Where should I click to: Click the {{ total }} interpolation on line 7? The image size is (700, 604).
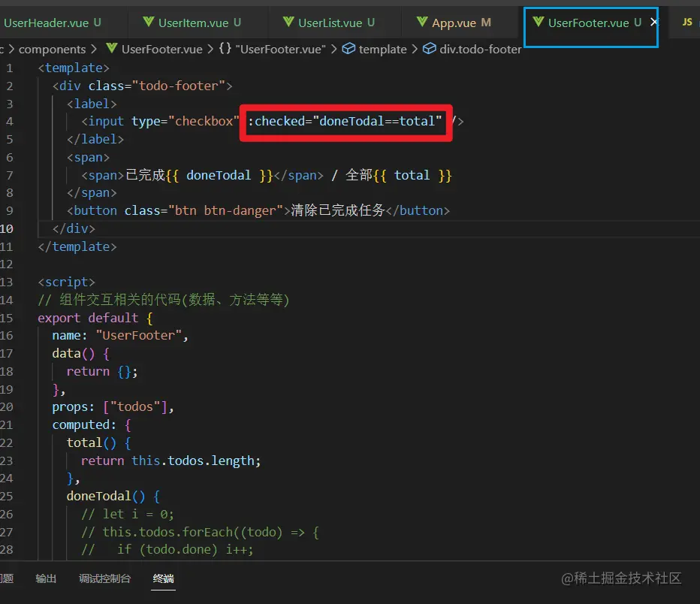pyautogui.click(x=412, y=175)
